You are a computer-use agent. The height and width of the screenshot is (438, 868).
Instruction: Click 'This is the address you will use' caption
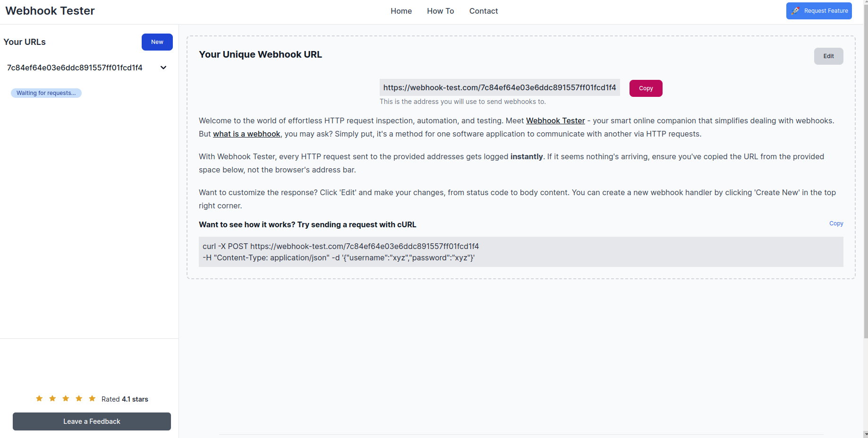pyautogui.click(x=463, y=102)
